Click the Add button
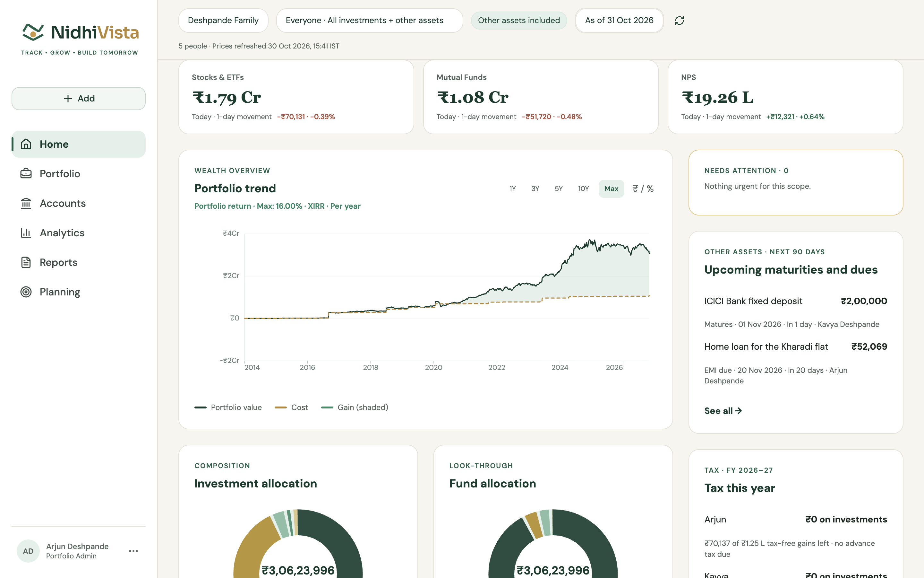Image resolution: width=924 pixels, height=578 pixels. click(79, 98)
